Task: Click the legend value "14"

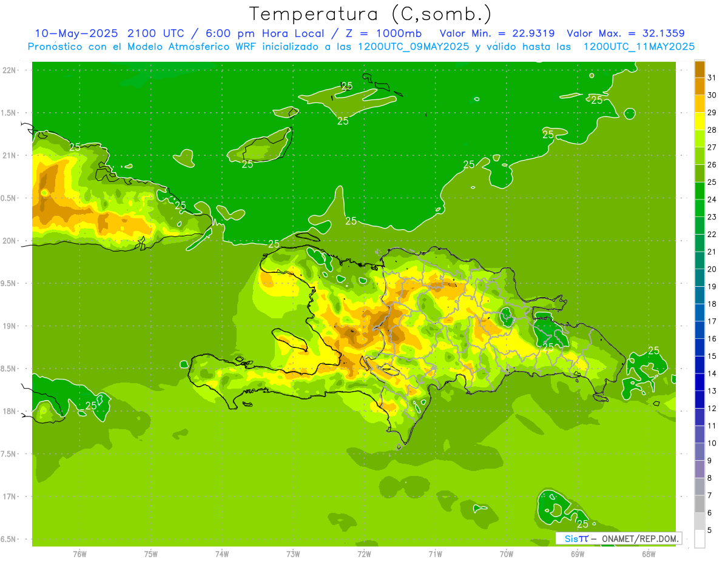Action: pos(712,373)
